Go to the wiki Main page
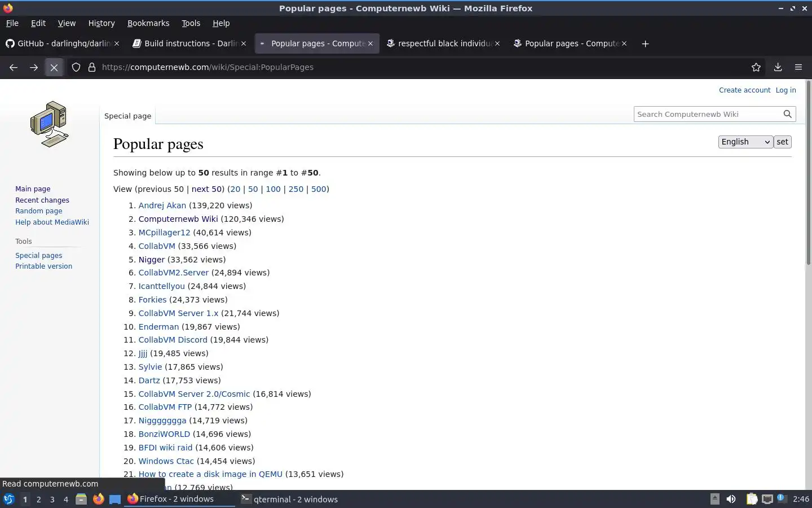The image size is (812, 508). [33, 189]
